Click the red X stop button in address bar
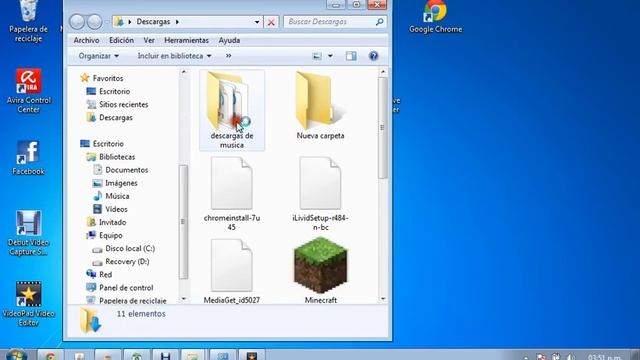This screenshot has width=640, height=360. (x=271, y=22)
